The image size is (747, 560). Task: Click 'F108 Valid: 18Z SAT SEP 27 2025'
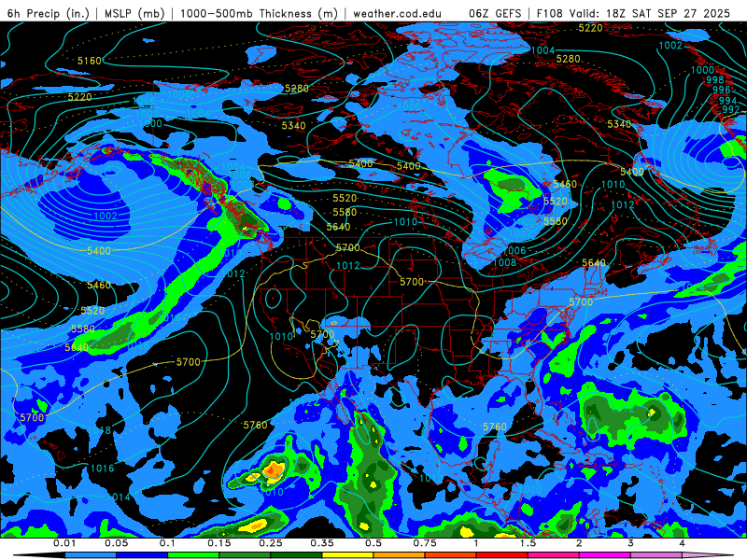pos(633,13)
